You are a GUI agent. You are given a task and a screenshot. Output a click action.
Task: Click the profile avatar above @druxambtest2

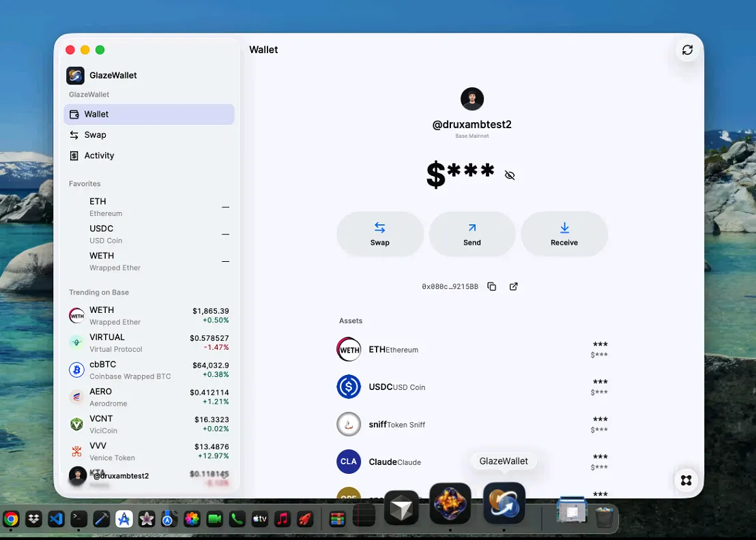pyautogui.click(x=472, y=99)
